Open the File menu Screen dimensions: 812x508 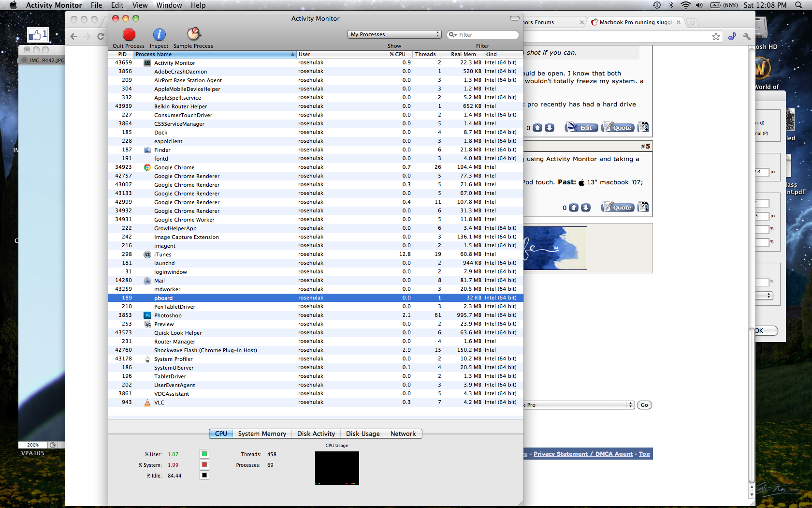pyautogui.click(x=97, y=5)
